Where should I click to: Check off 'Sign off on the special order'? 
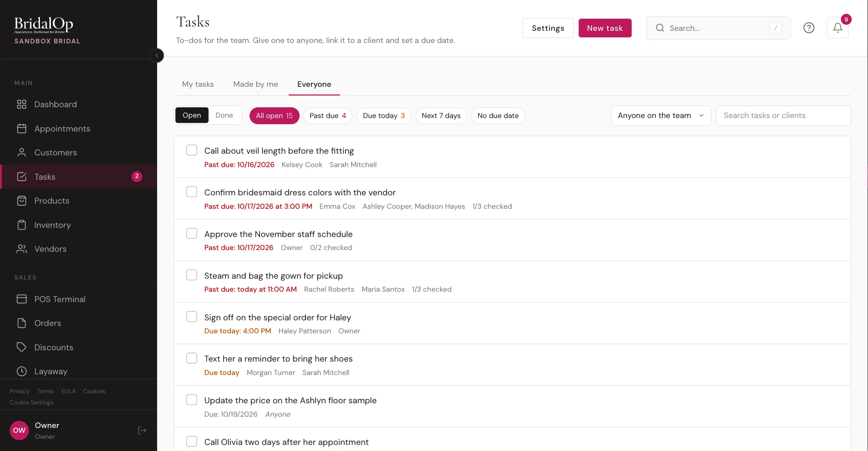tap(191, 317)
